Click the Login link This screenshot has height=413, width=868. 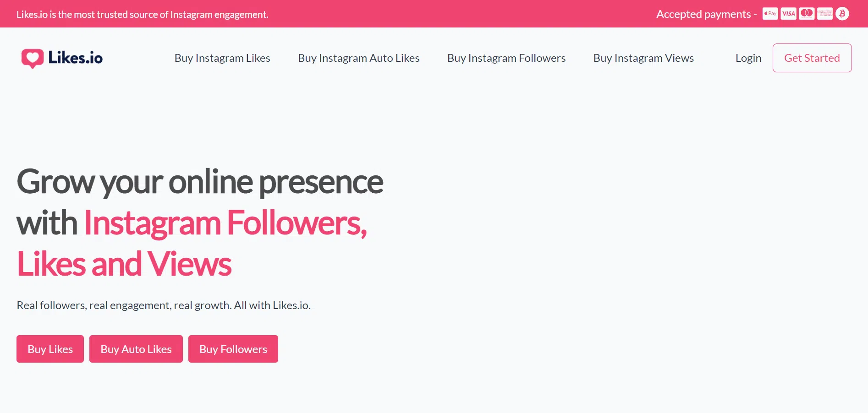[748, 58]
